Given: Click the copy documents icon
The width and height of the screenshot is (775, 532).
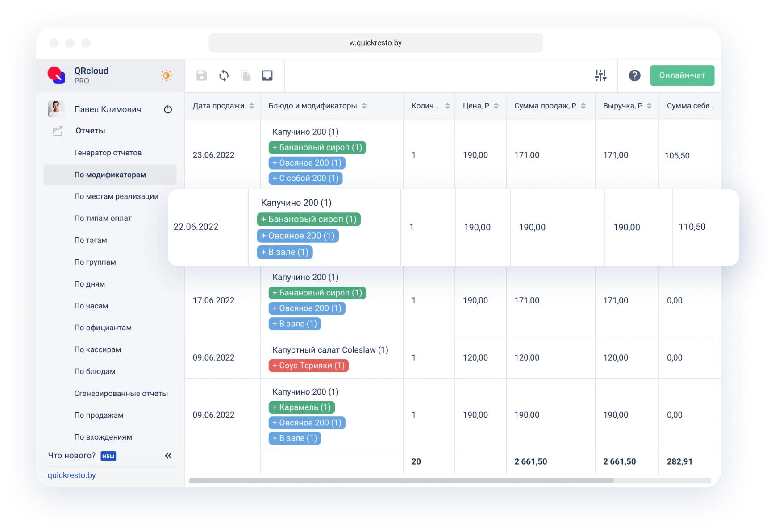Looking at the screenshot, I should 246,75.
